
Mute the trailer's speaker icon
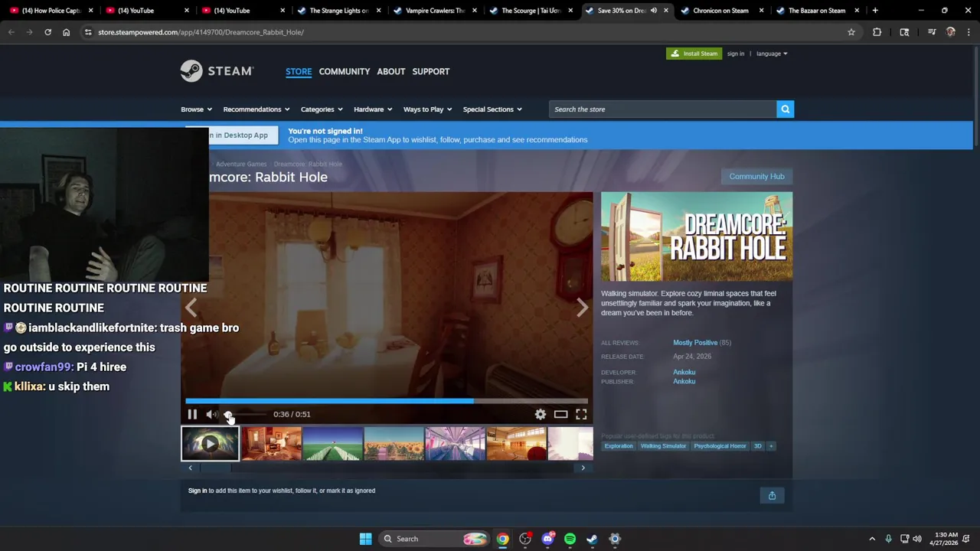211,414
